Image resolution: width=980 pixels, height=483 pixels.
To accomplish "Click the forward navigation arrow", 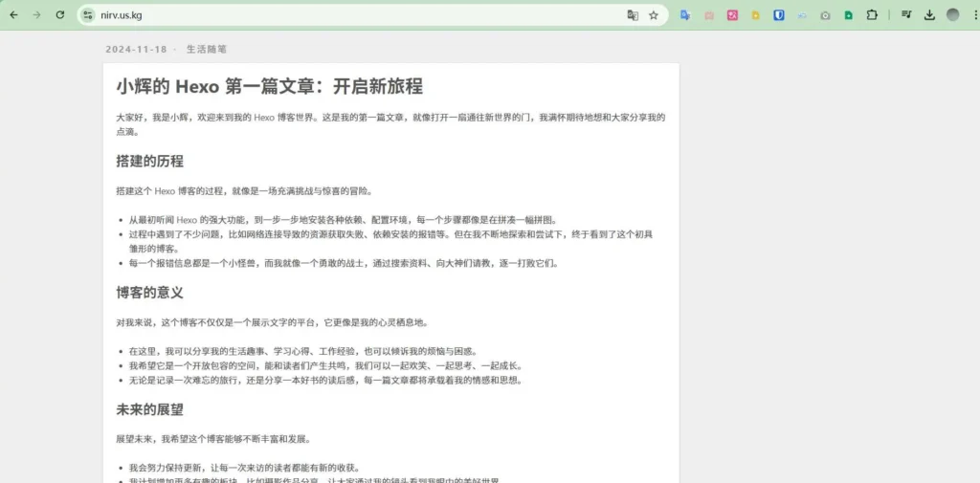I will click(36, 15).
